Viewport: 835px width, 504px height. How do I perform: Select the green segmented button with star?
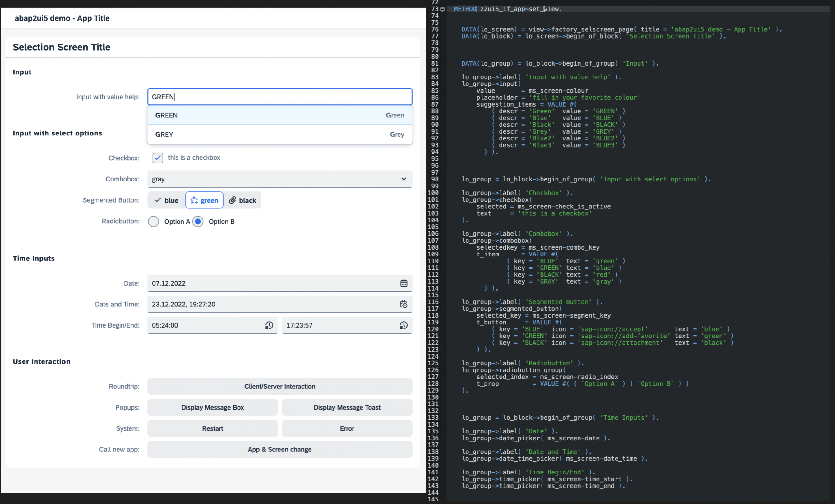204,200
